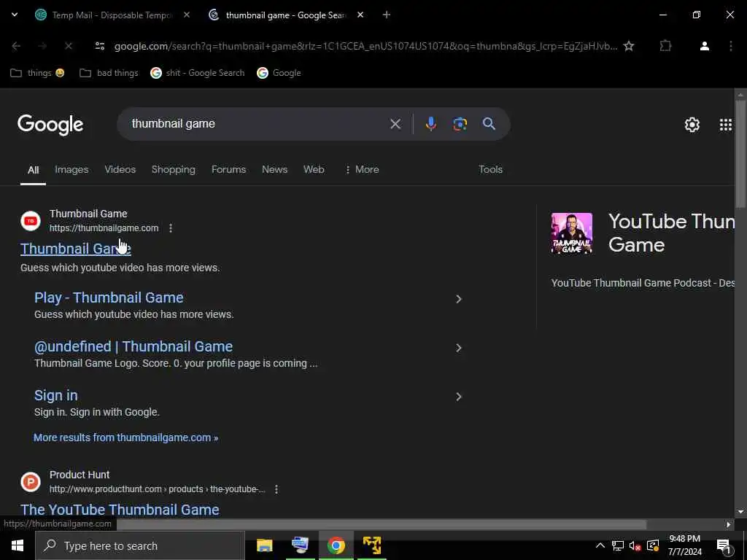This screenshot has width=747, height=560.
Task: Clear the search box with the X icon
Action: tap(395, 124)
